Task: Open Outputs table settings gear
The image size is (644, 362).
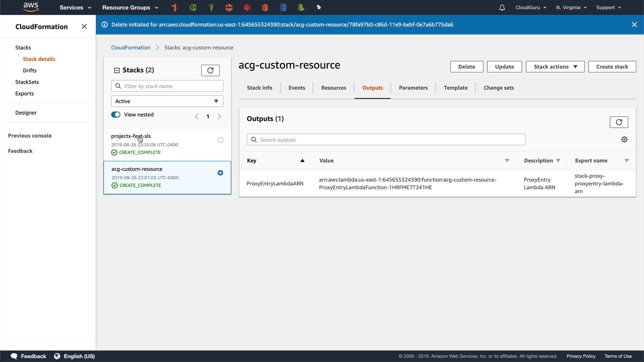Action: point(624,139)
